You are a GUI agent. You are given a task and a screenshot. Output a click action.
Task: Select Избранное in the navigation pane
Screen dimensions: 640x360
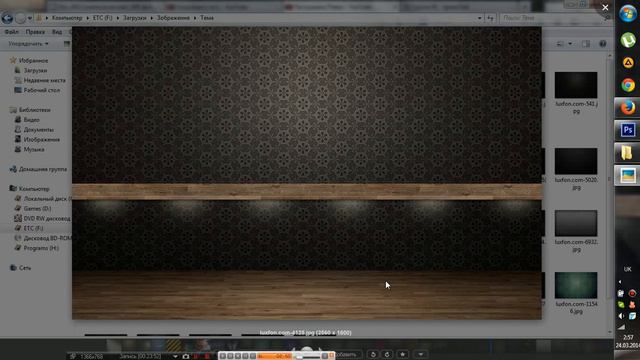tap(33, 60)
